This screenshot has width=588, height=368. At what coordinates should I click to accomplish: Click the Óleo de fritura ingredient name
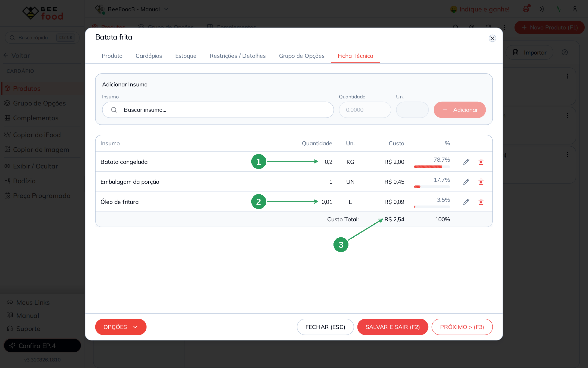tap(120, 202)
